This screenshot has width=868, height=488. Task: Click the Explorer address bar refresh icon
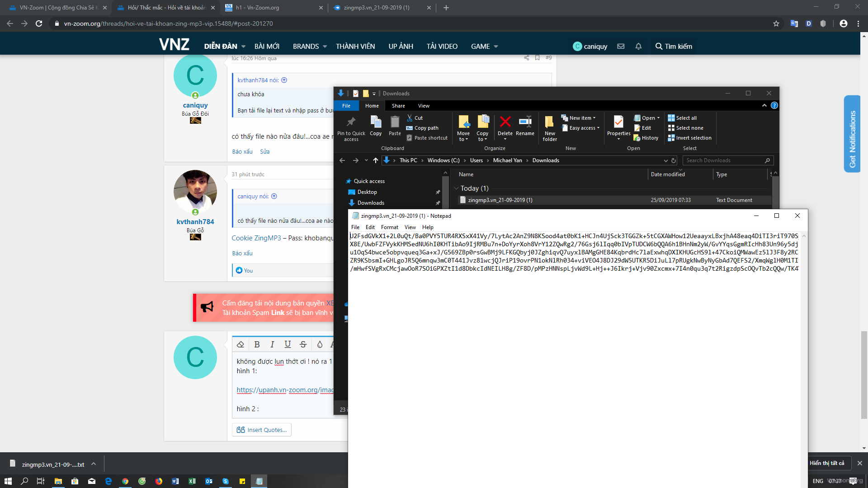click(674, 160)
